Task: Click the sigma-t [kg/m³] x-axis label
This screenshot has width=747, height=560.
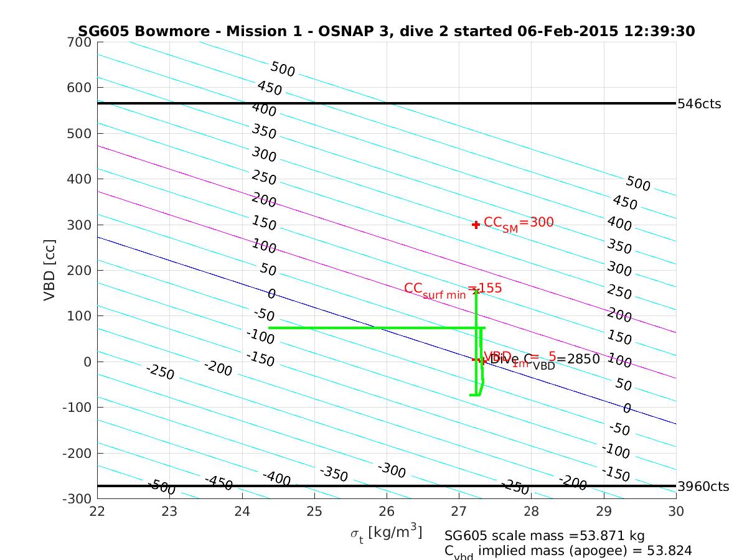Action: (386, 533)
